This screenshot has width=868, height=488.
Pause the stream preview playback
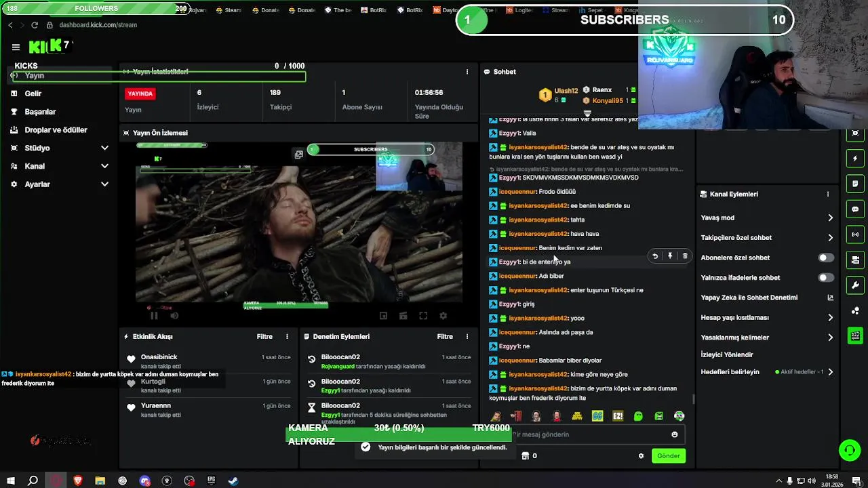[x=154, y=315]
